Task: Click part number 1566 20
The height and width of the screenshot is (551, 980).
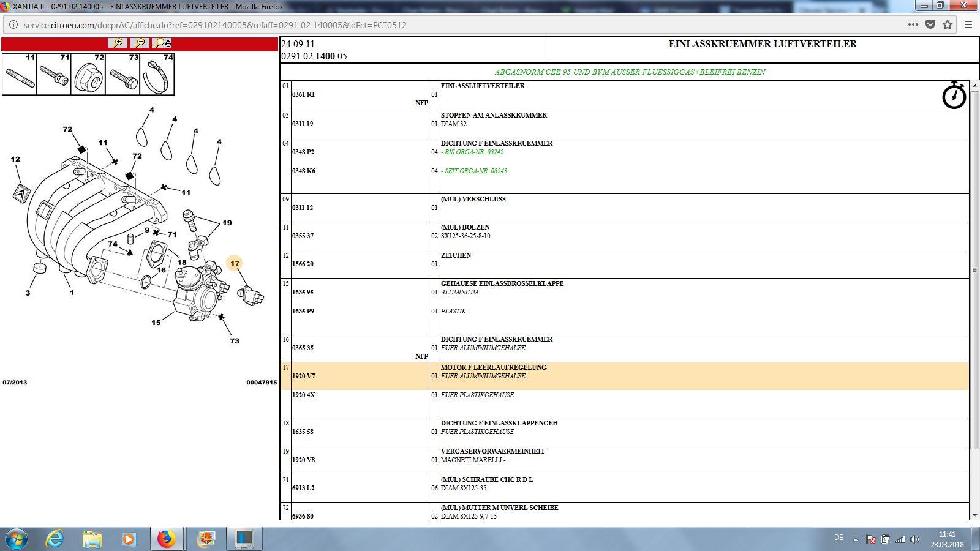Action: click(303, 264)
